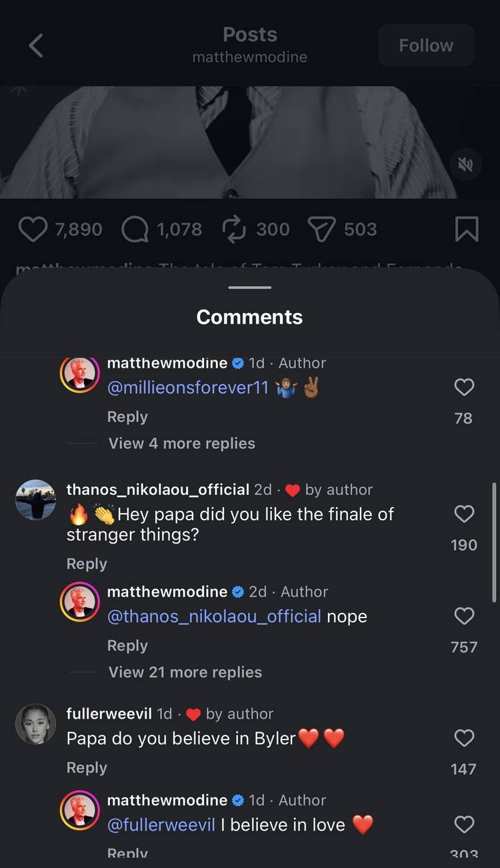Open matthewmodine's verified badge
The image size is (500, 868).
(237, 363)
